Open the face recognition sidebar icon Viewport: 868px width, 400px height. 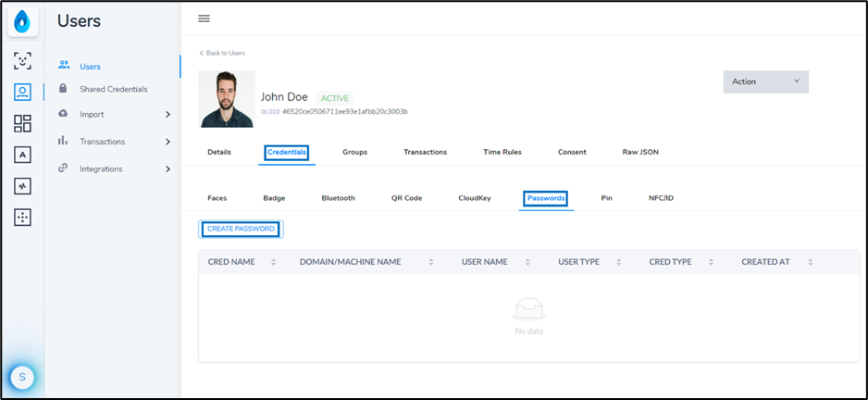(23, 61)
